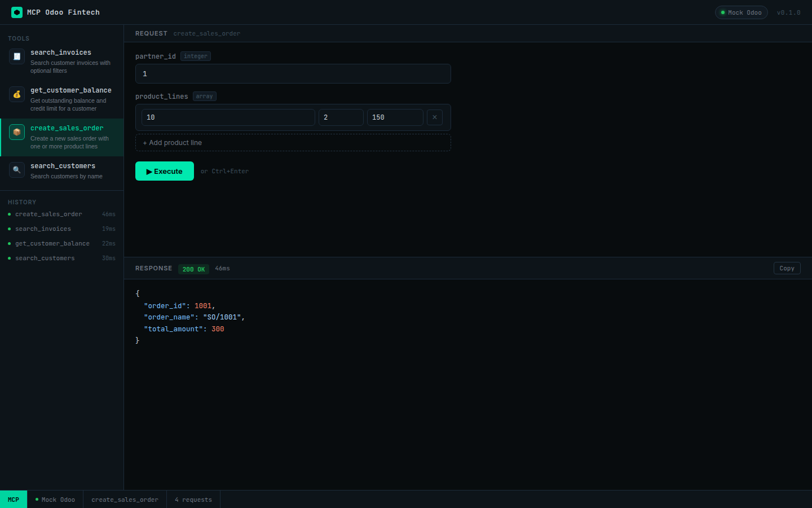Open the search_invoices history entry
Image resolution: width=812 pixels, height=508 pixels.
62,229
